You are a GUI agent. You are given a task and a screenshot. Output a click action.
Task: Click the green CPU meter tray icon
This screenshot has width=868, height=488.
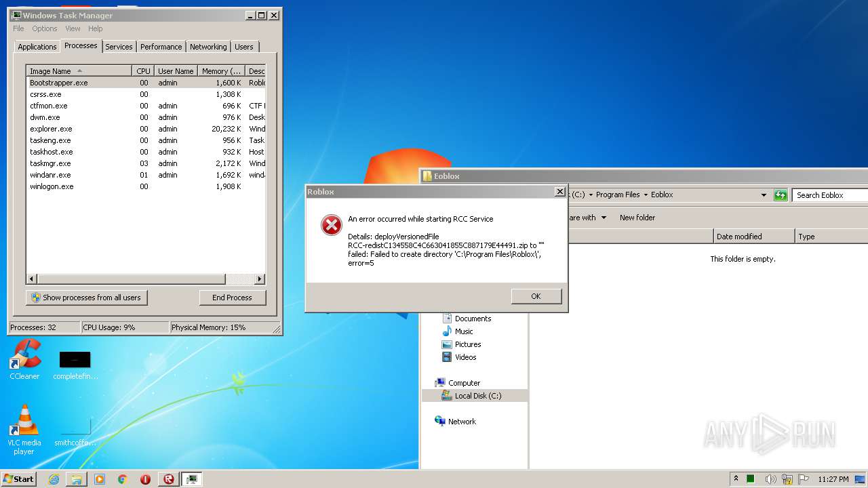click(751, 479)
